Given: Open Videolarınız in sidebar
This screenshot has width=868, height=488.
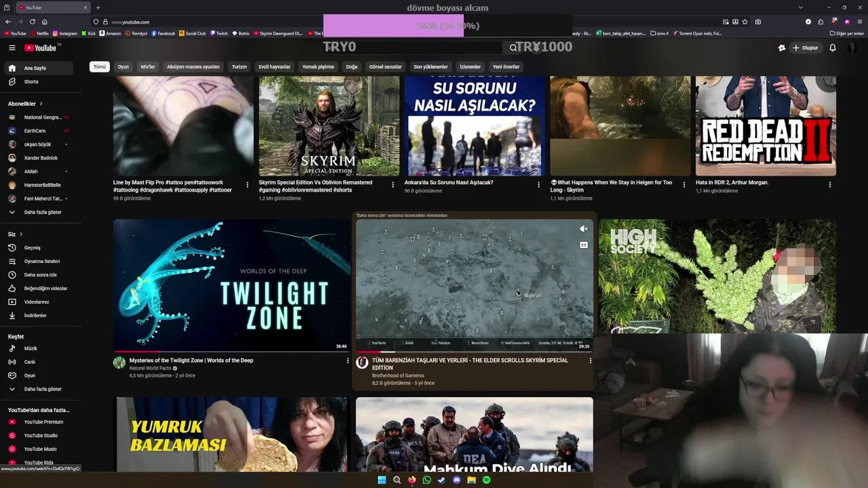Looking at the screenshot, I should 38,302.
